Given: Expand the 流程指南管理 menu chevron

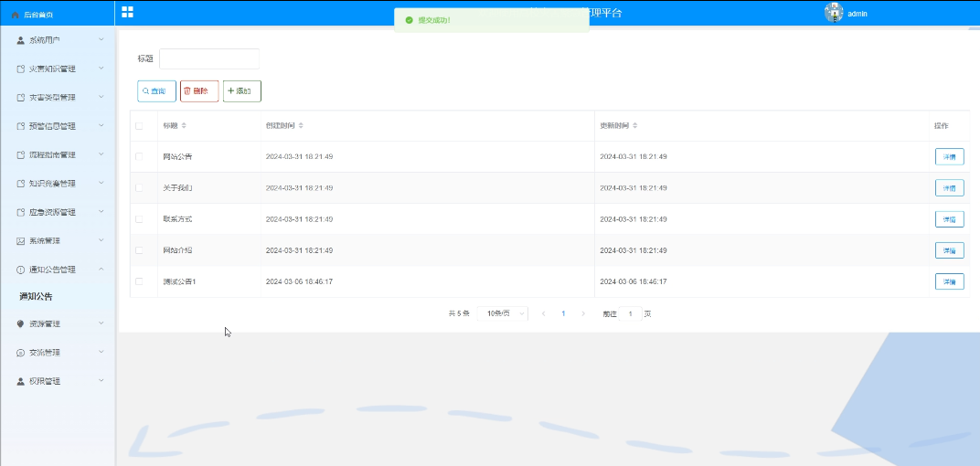Looking at the screenshot, I should click(101, 154).
